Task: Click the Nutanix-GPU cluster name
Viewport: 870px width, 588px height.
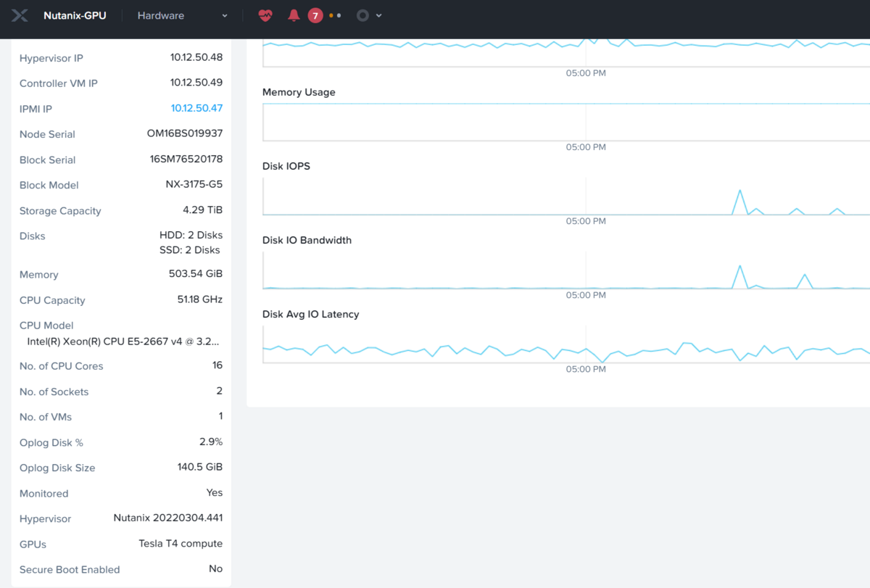Action: click(x=75, y=15)
